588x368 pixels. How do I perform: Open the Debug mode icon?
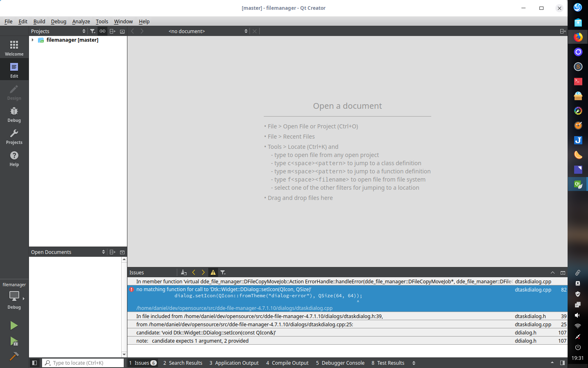pyautogui.click(x=14, y=114)
